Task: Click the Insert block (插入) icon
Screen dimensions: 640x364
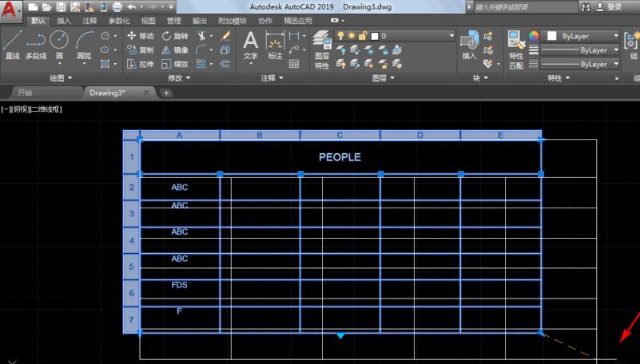Action: [469, 45]
